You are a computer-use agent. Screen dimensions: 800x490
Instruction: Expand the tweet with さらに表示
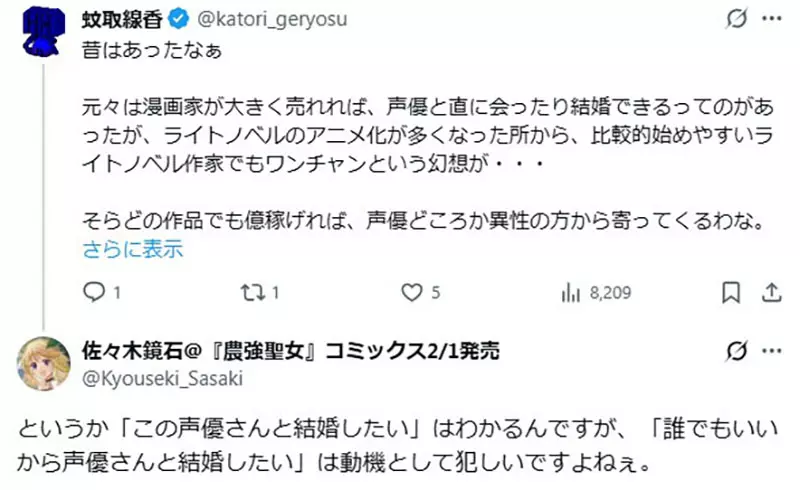coord(132,249)
